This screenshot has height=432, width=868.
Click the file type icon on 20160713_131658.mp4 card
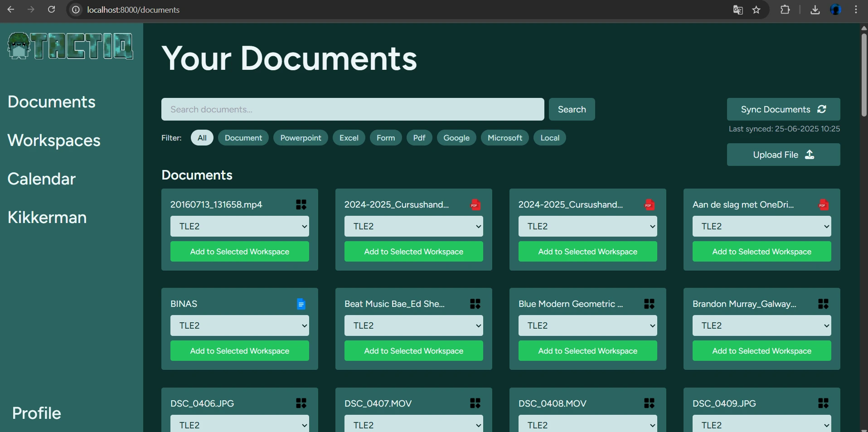[301, 205]
